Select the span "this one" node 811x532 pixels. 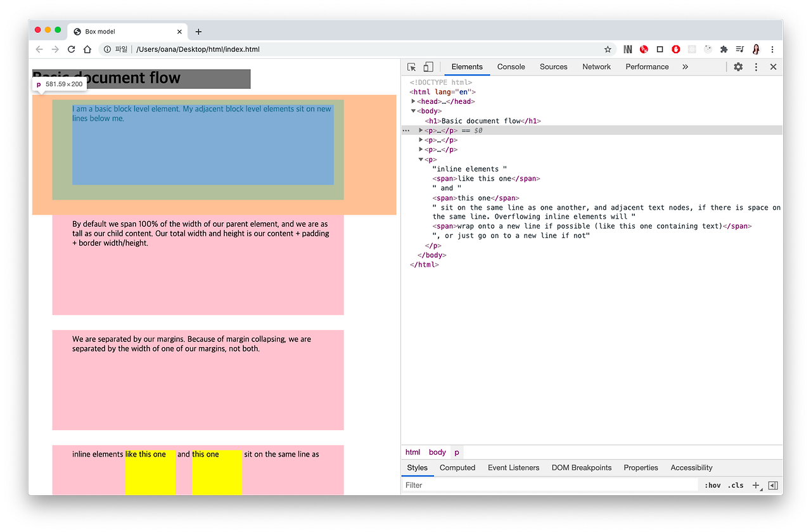[475, 198]
